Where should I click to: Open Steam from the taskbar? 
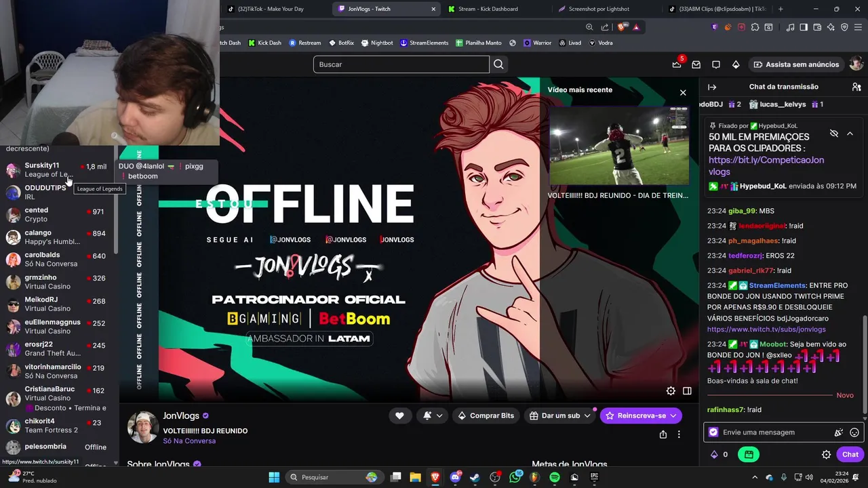tap(475, 477)
